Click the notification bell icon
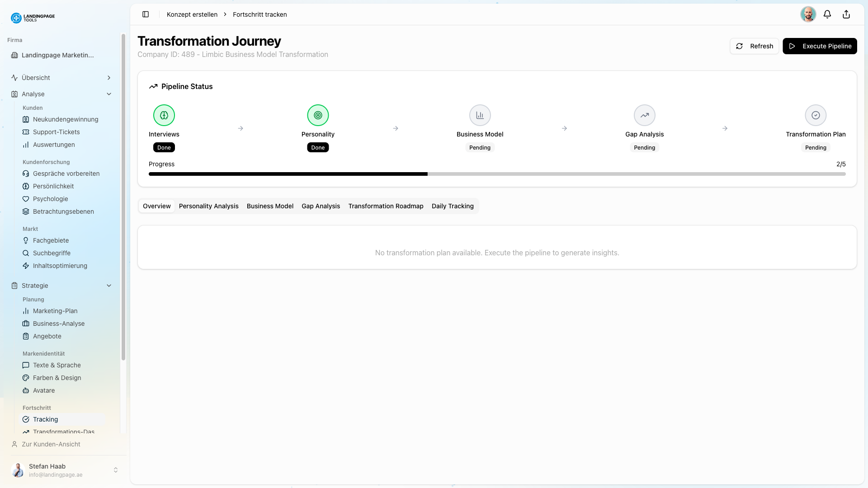868x488 pixels. coord(827,14)
